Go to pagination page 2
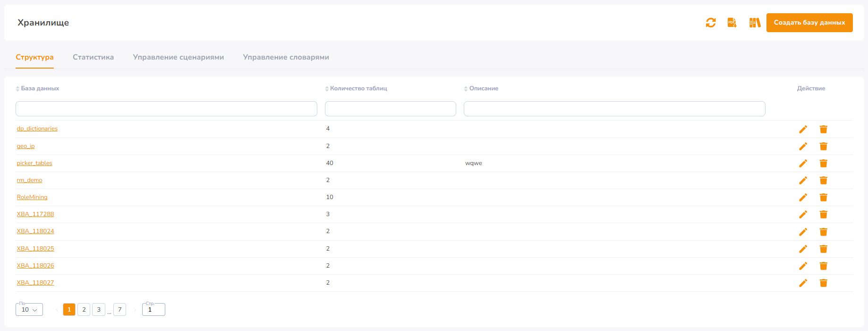 click(x=84, y=310)
